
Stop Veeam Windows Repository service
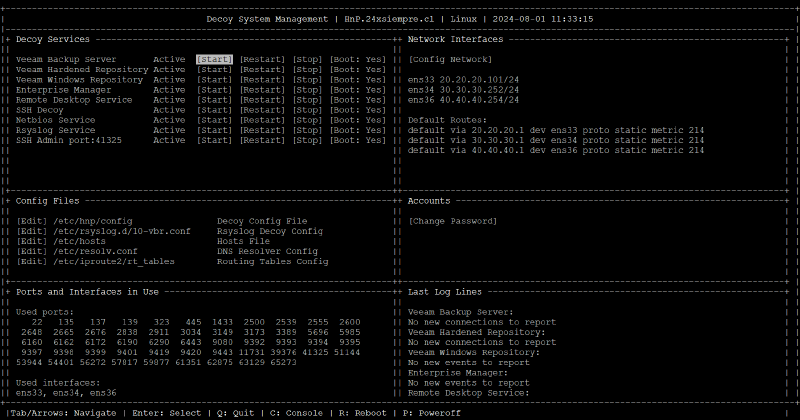pos(307,80)
